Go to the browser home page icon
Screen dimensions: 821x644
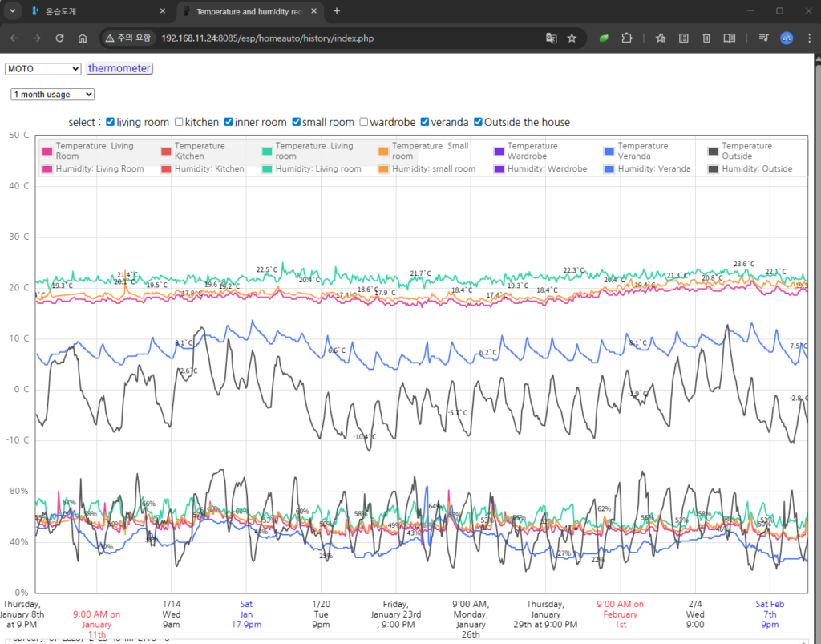point(83,38)
